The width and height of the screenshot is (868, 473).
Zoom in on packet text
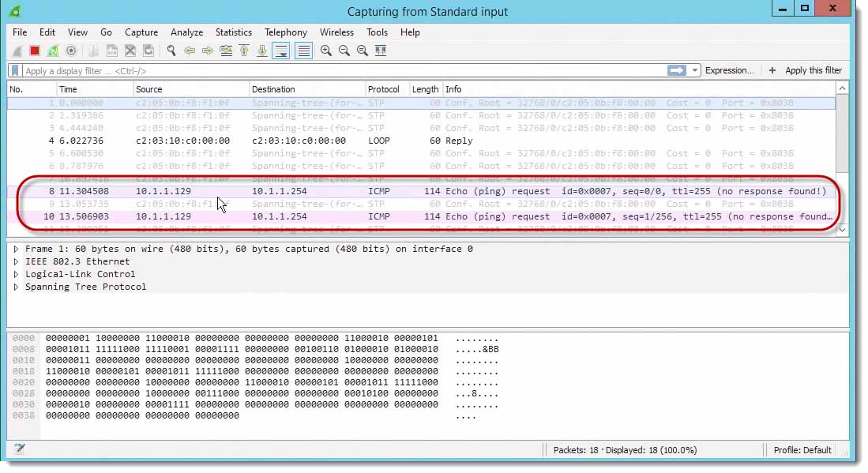pyautogui.click(x=326, y=51)
